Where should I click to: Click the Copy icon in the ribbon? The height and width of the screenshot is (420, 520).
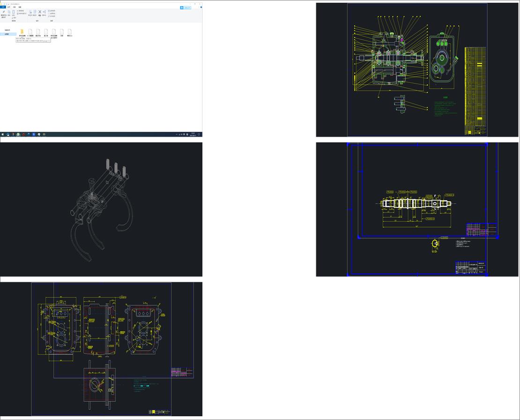[x=9, y=13]
